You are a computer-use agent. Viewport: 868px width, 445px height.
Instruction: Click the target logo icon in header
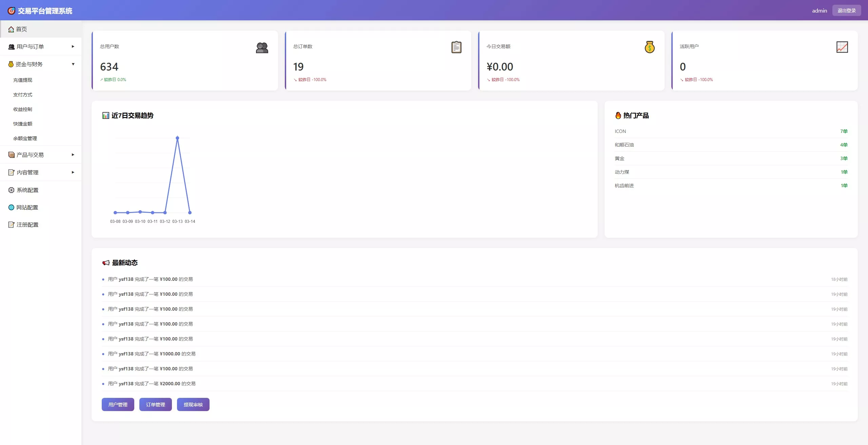click(11, 11)
